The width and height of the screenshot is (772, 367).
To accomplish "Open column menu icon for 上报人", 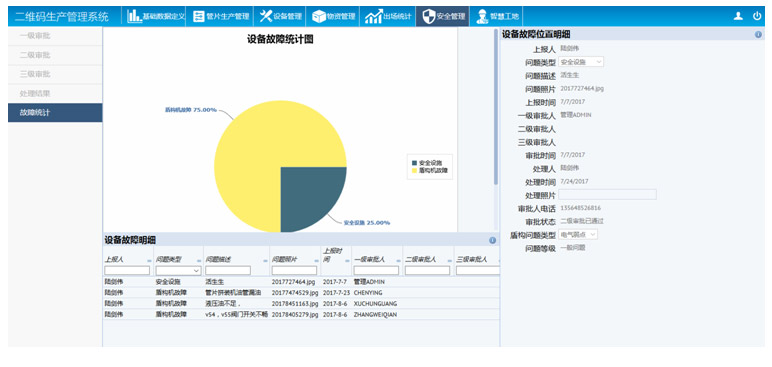I will point(149,260).
